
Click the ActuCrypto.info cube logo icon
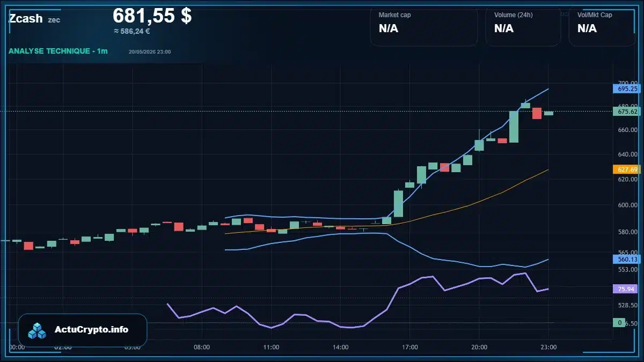click(x=38, y=330)
